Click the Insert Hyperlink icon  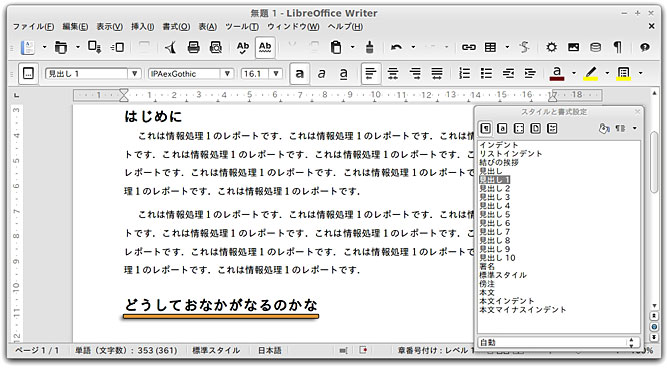point(469,47)
